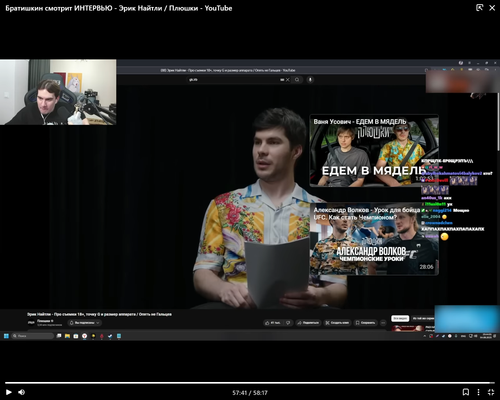Dislike the video with thumbs-down icon
The height and width of the screenshot is (400, 500).
pyautogui.click(x=289, y=323)
